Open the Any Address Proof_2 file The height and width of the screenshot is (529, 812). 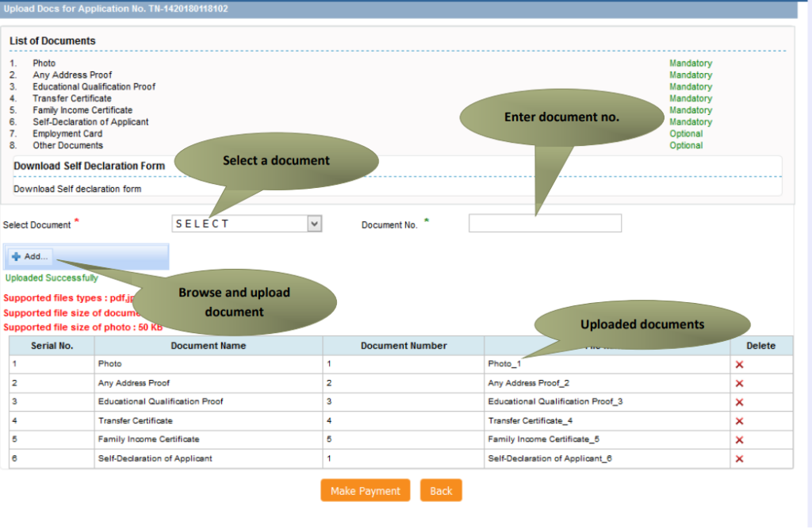pos(528,383)
